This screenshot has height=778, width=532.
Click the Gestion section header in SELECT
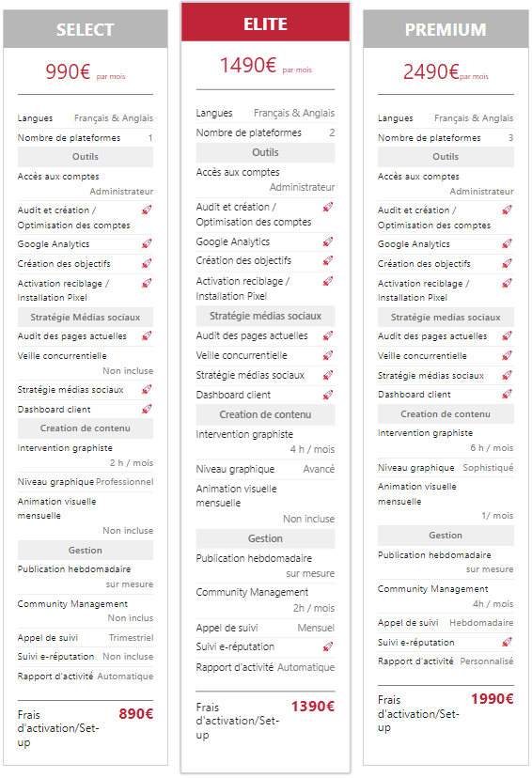[86, 550]
